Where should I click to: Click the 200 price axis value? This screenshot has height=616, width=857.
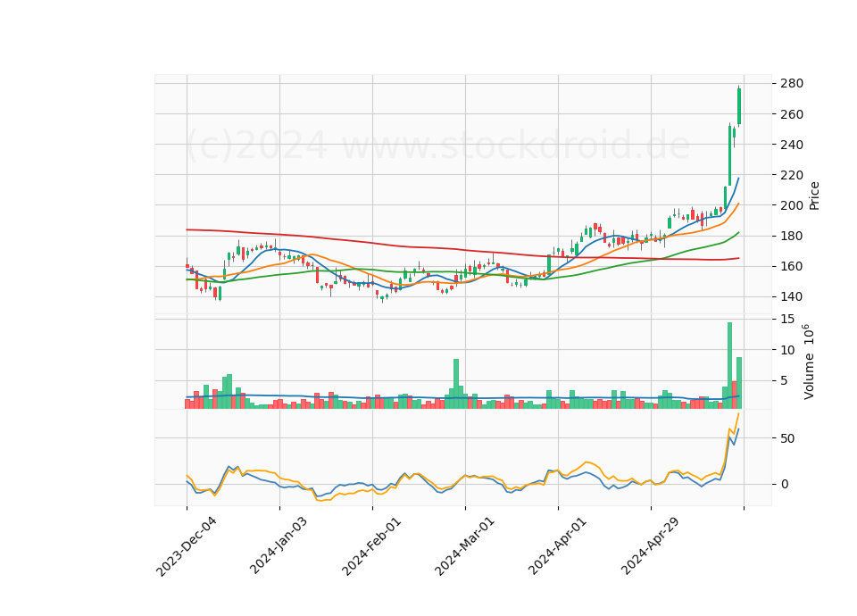point(792,205)
